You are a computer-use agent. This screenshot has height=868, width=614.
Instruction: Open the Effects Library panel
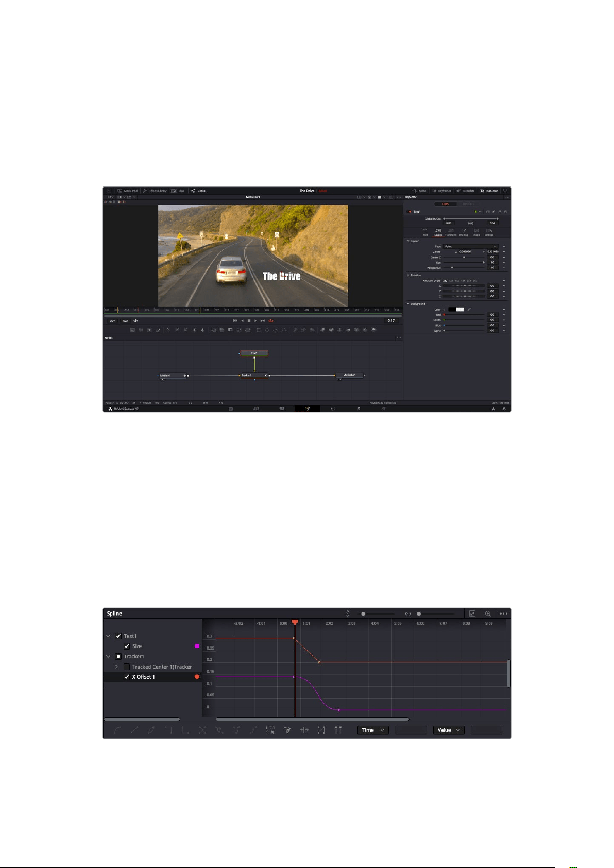coord(155,191)
